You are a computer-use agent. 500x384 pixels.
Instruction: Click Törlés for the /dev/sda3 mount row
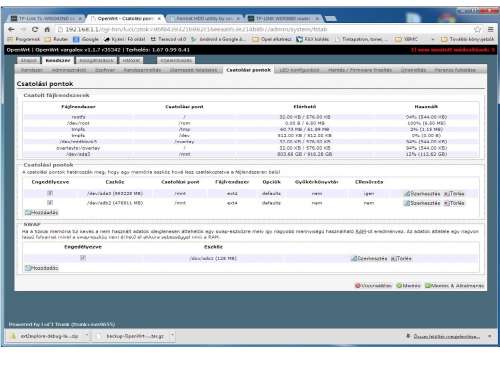click(x=454, y=194)
